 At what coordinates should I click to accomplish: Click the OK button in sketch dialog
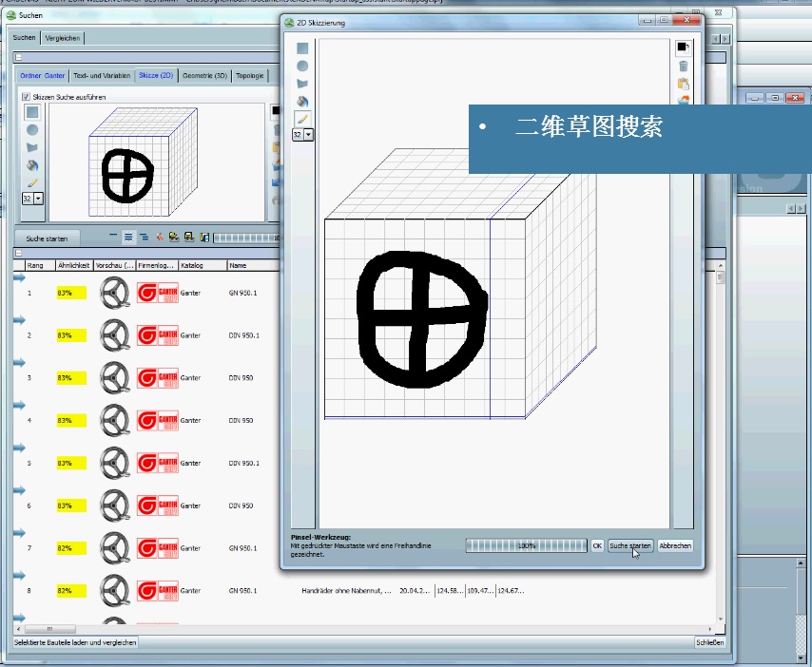click(x=597, y=546)
